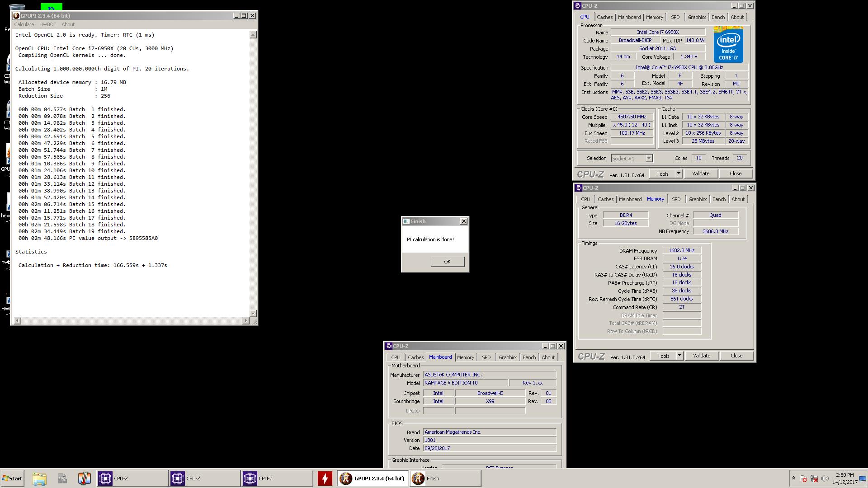Switch to Memory tab in Mainboard CPU-Z window
The width and height of the screenshot is (868, 488).
(466, 357)
